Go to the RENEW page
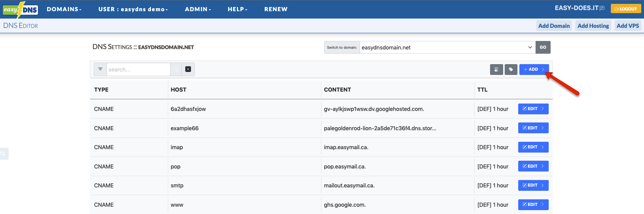This screenshot has width=644, height=214. click(276, 9)
